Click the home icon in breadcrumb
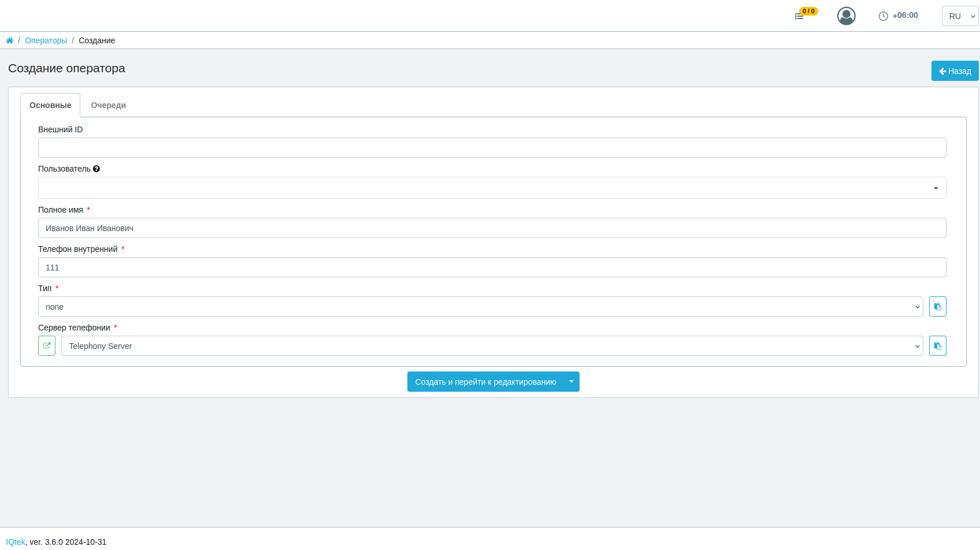 (x=10, y=40)
